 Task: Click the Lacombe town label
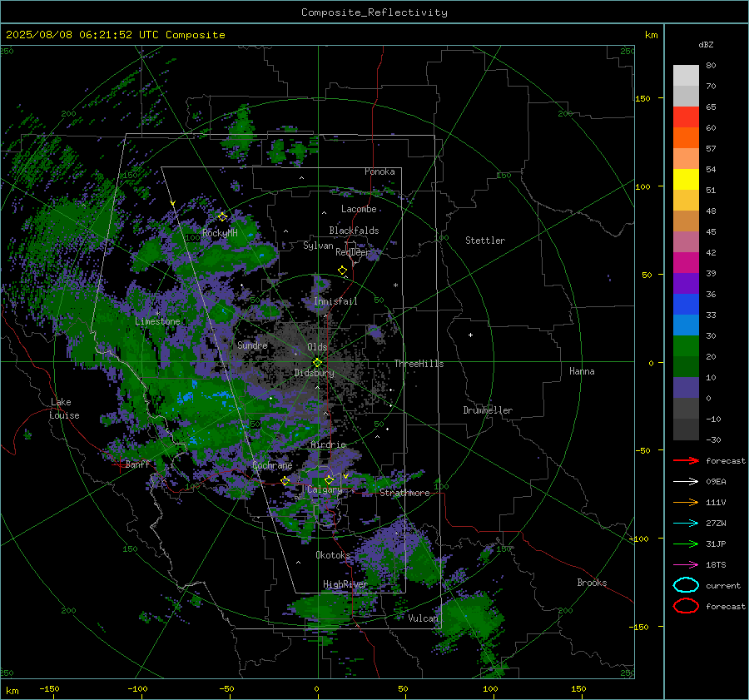tap(359, 209)
